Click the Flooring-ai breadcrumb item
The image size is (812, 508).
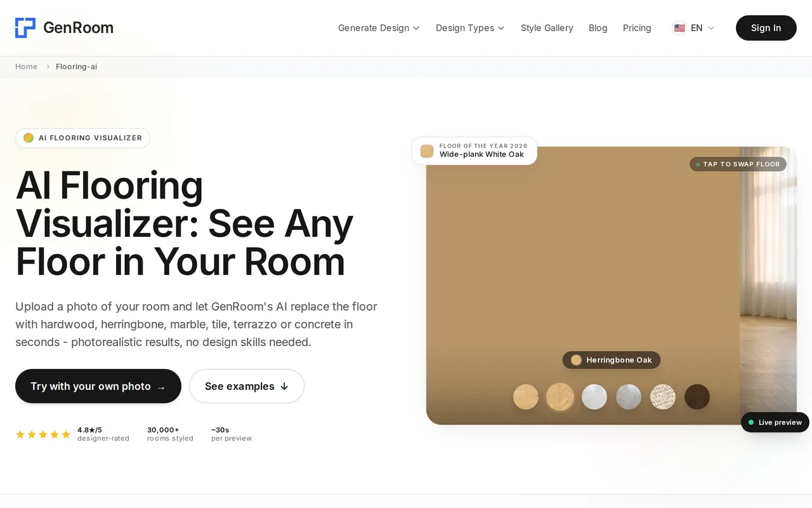[x=76, y=67]
